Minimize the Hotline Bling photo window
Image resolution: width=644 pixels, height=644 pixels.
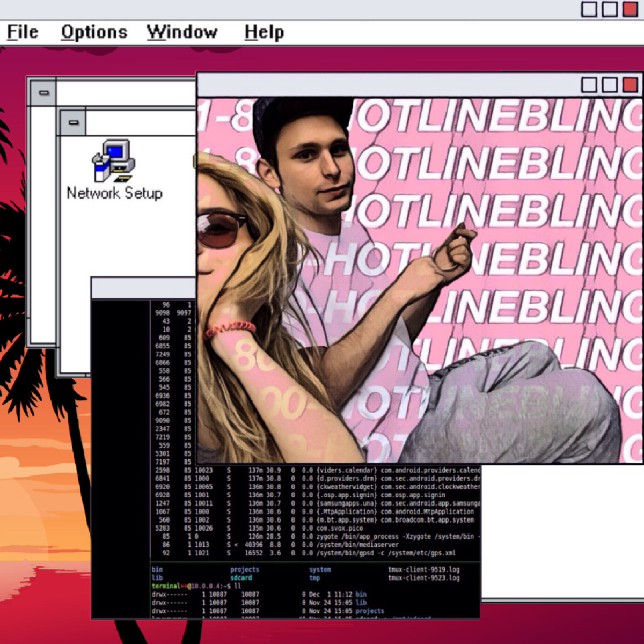pyautogui.click(x=589, y=85)
